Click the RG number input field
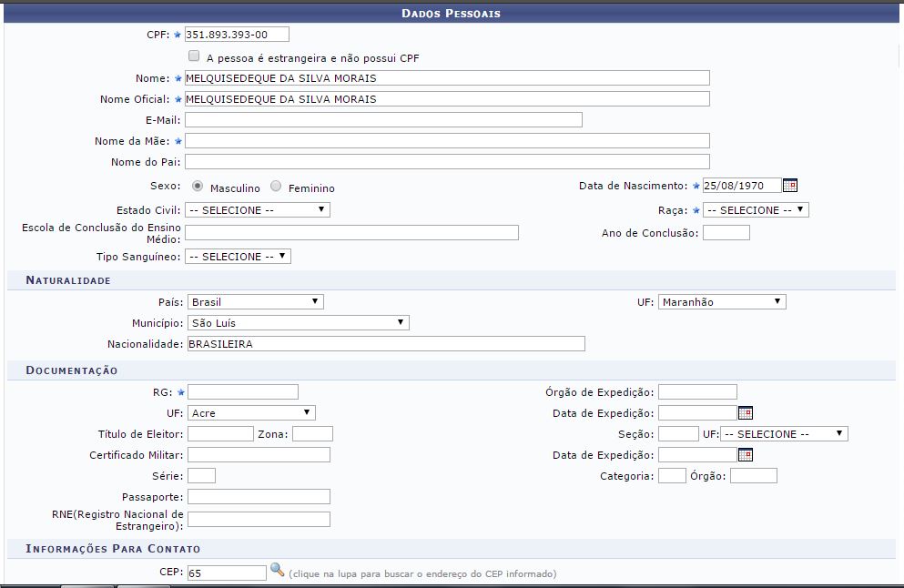The image size is (904, 588). (242, 392)
